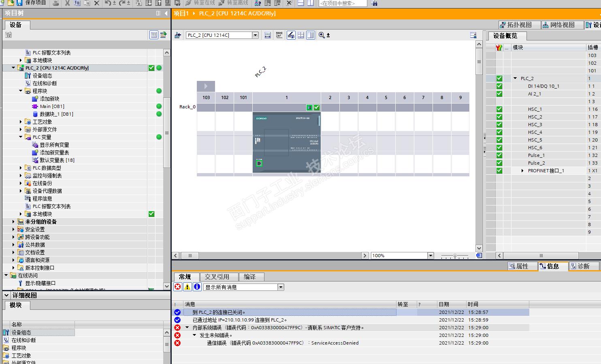601x364 pixels.
Task: Open 默认变量表 [18] in tree
Action: 57,160
